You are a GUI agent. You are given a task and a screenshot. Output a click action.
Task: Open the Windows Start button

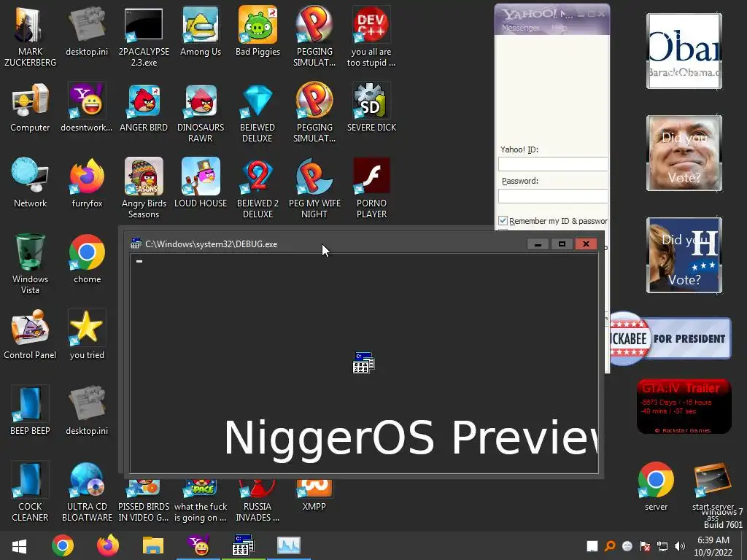pyautogui.click(x=19, y=545)
